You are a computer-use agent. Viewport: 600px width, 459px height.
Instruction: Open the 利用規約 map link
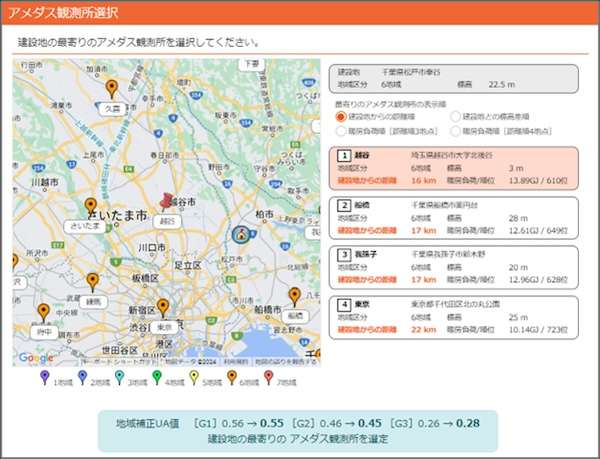[236, 362]
